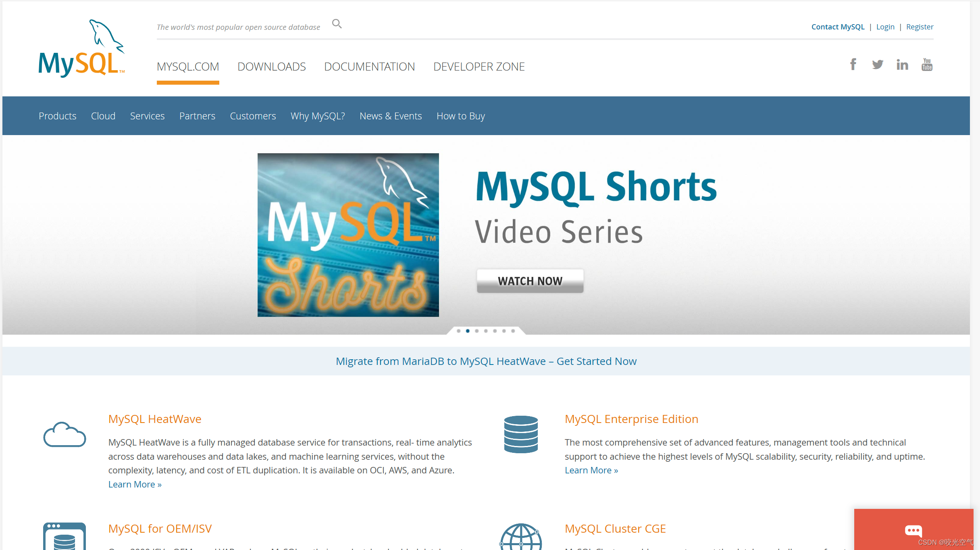Open the MySQL Cluster CGE heading
Image resolution: width=980 pixels, height=550 pixels.
[x=615, y=529]
